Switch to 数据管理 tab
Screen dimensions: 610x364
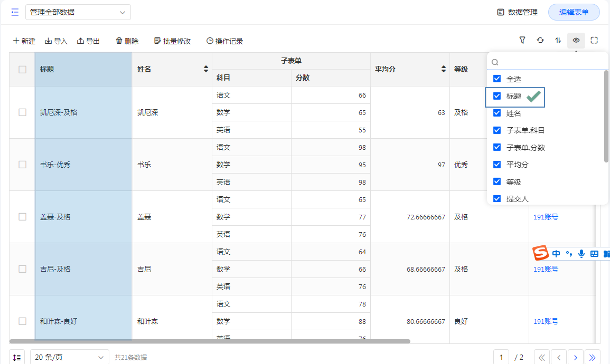(517, 12)
